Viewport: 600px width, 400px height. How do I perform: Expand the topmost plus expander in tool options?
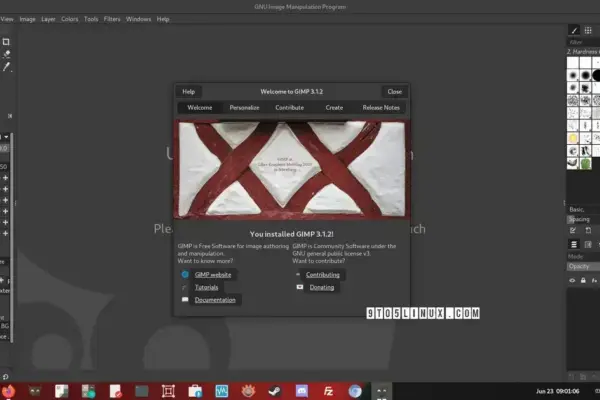[x=5, y=178]
